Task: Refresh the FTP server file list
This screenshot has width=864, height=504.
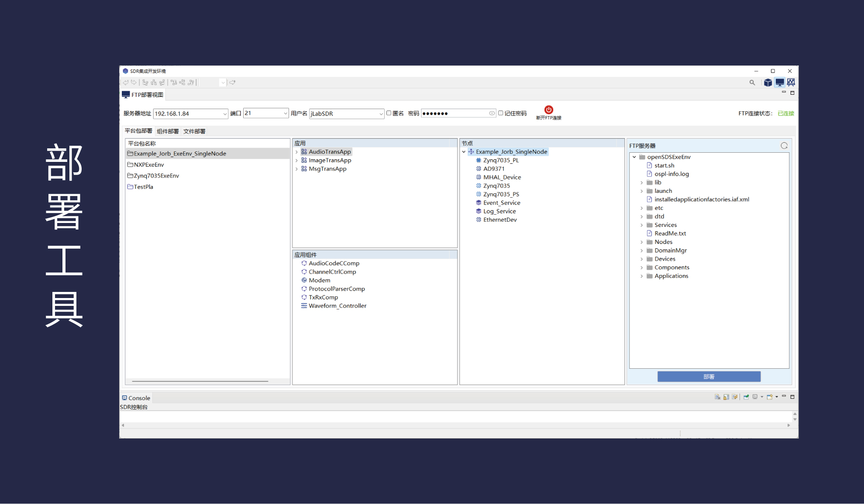Action: pos(784,146)
